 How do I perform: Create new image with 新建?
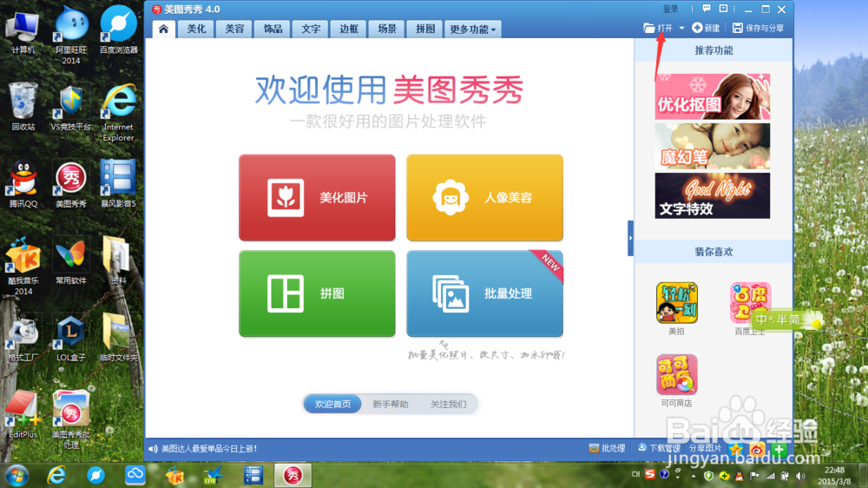(706, 28)
